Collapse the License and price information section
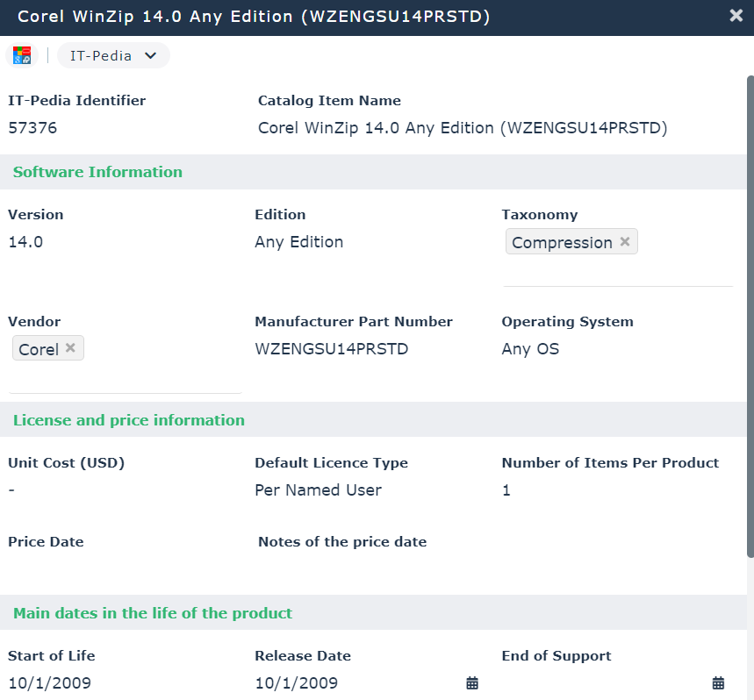 tap(129, 420)
